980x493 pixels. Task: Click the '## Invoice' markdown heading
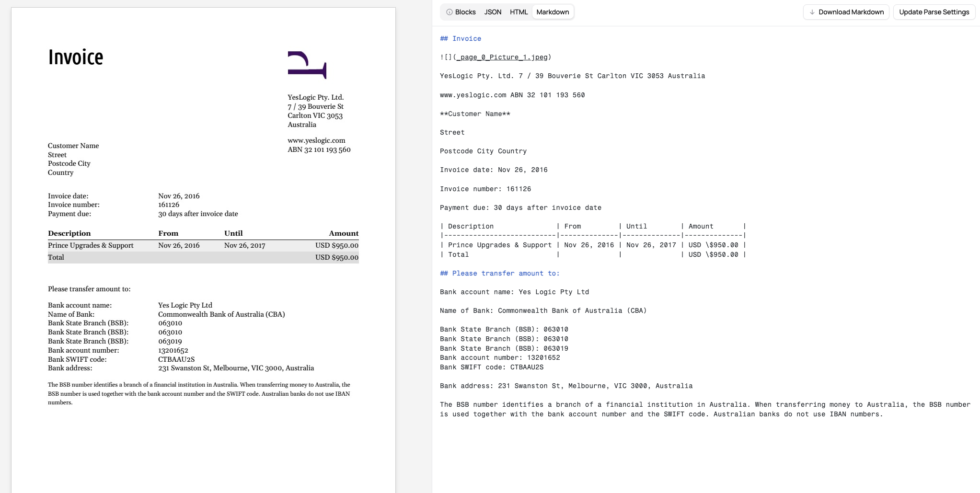[x=461, y=38]
